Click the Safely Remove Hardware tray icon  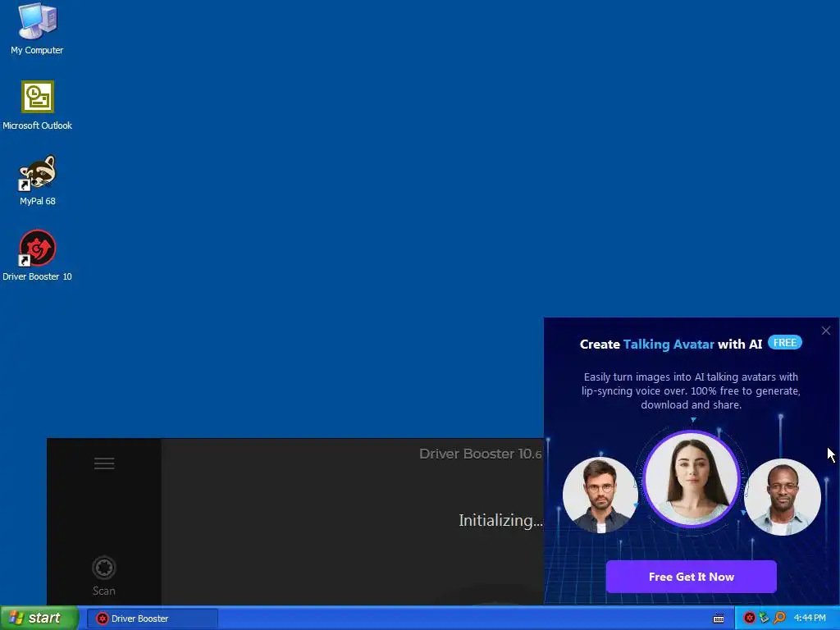[x=765, y=619]
